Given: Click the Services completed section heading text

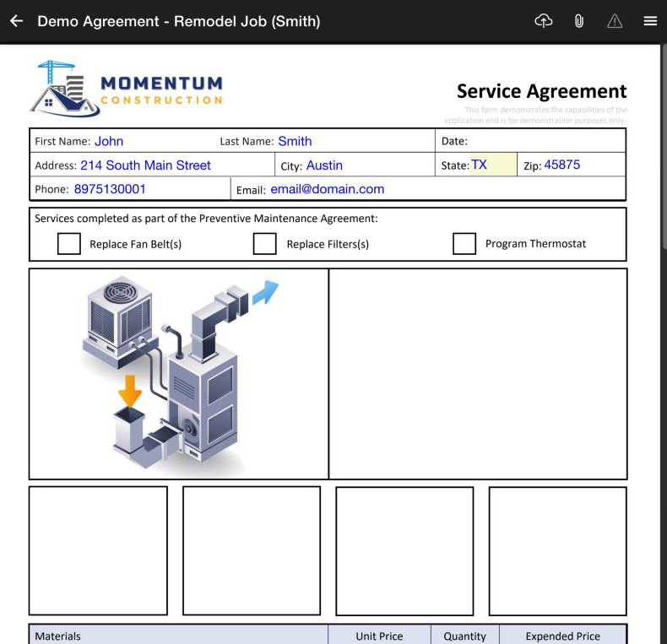Looking at the screenshot, I should pyautogui.click(x=206, y=219).
